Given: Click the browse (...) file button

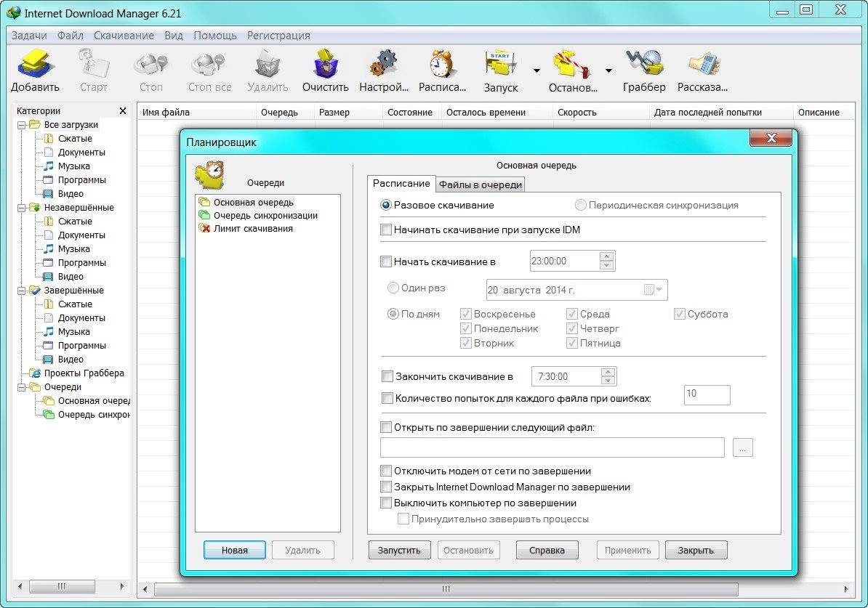Looking at the screenshot, I should [742, 447].
